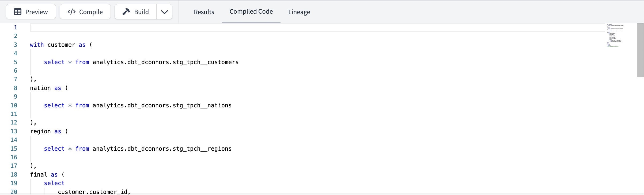Select the Compile code icon
The height and width of the screenshot is (195, 644).
coord(71,11)
